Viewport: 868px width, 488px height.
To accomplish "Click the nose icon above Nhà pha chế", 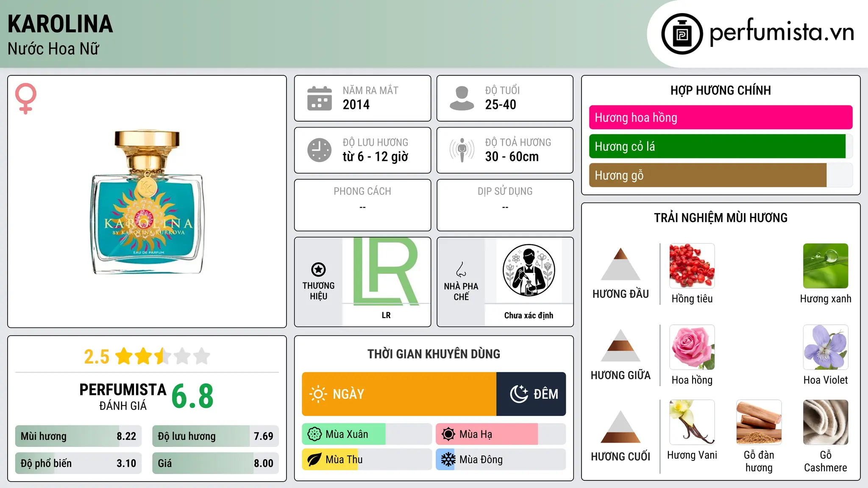I will tap(461, 269).
